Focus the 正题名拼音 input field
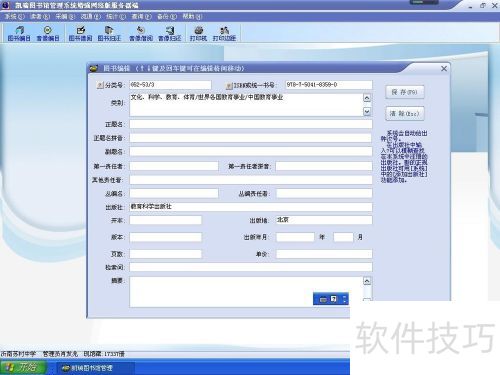 tap(251, 138)
